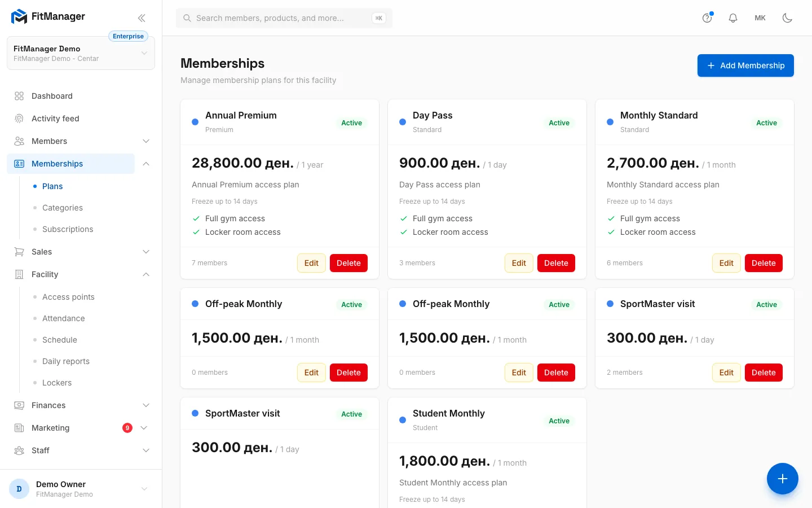812x508 pixels.
Task: Click the floating blue plus button
Action: (x=783, y=479)
